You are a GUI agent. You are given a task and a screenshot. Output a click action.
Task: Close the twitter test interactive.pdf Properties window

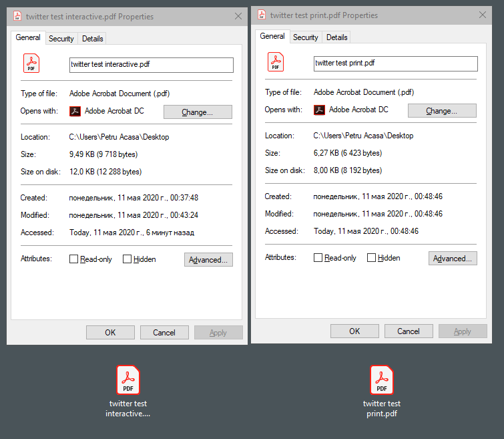[238, 16]
